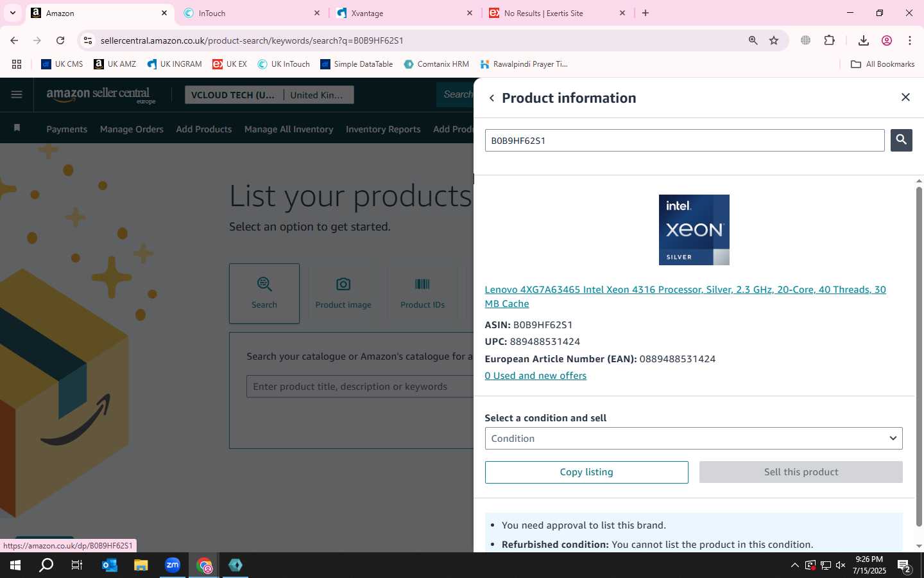Open the Chrome three-dot menu
Viewport: 924px width, 578px height.
pyautogui.click(x=909, y=40)
